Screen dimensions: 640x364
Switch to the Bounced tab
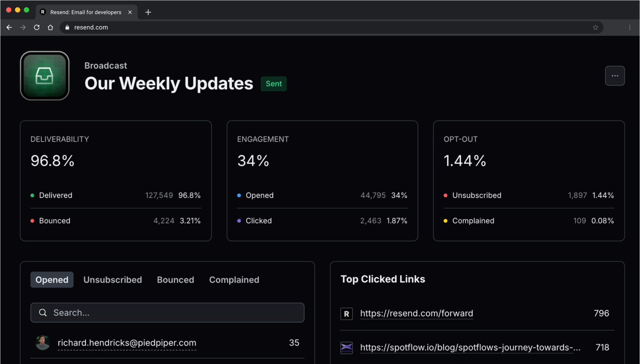click(x=175, y=280)
